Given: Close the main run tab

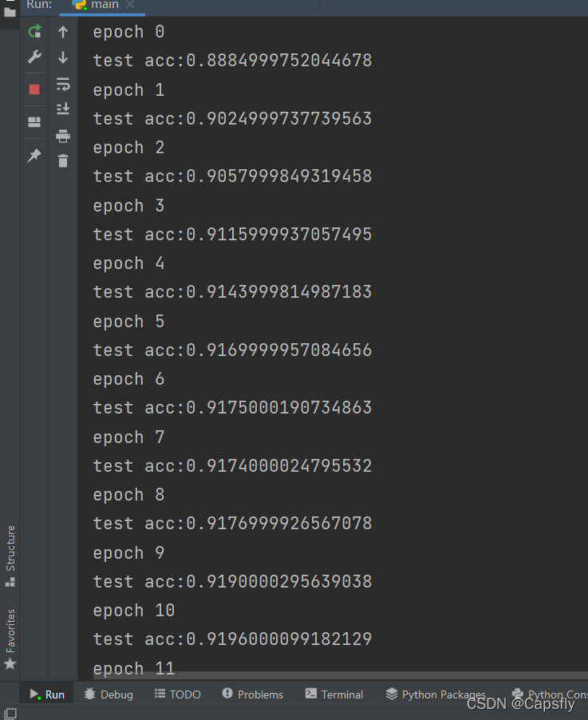Looking at the screenshot, I should [x=130, y=5].
